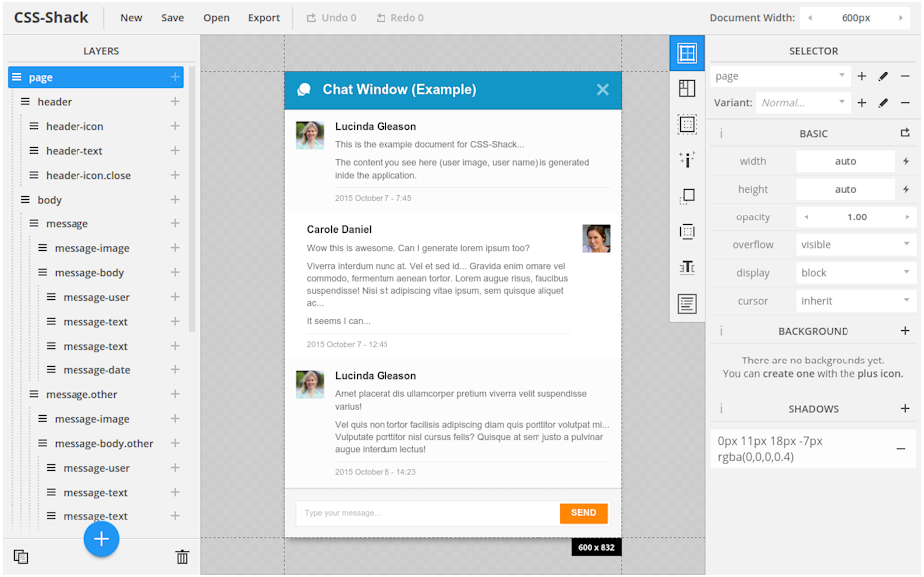Click the duplicate layer icon below layers

pos(21,557)
